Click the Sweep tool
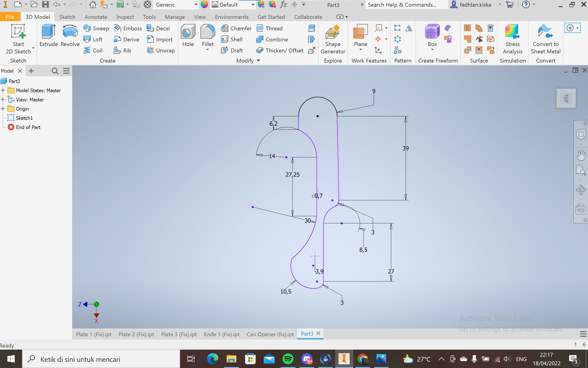 [96, 29]
